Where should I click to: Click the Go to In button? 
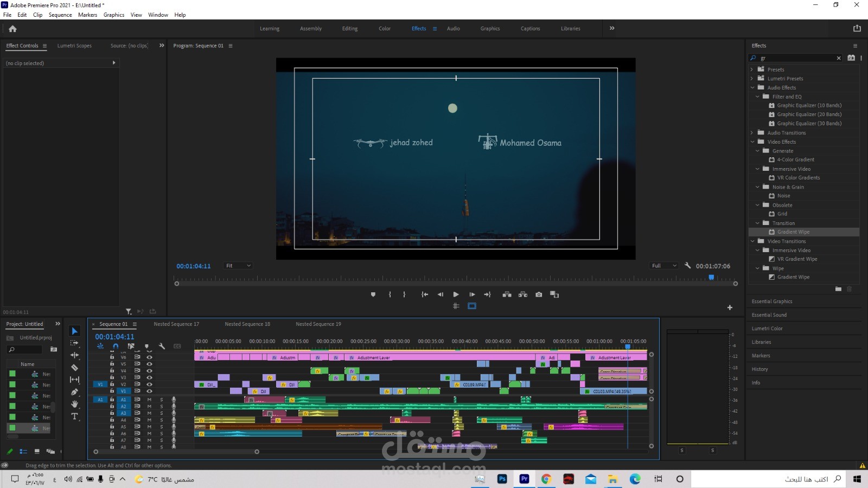click(425, 294)
